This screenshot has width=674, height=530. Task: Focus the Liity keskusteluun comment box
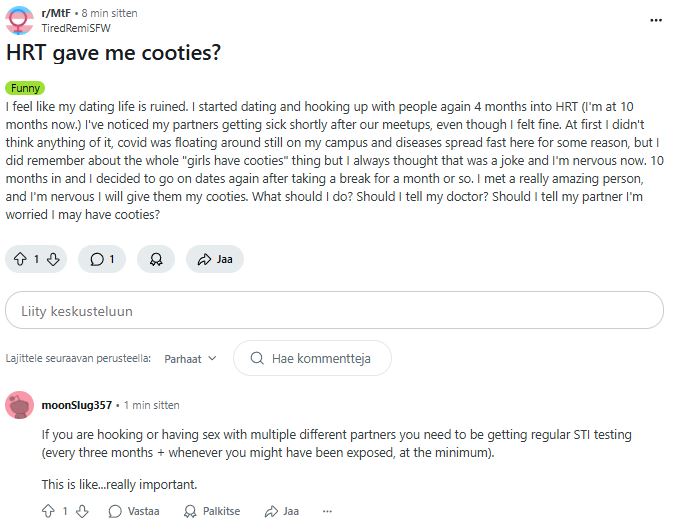coord(334,310)
